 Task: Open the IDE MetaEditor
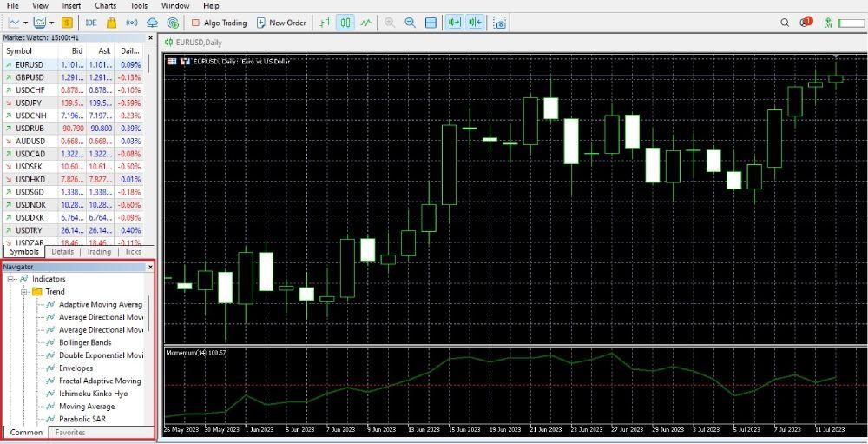click(91, 23)
